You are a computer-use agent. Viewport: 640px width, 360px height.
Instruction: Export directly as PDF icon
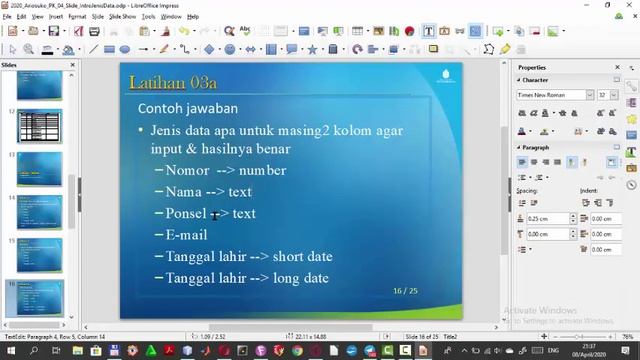78,31
